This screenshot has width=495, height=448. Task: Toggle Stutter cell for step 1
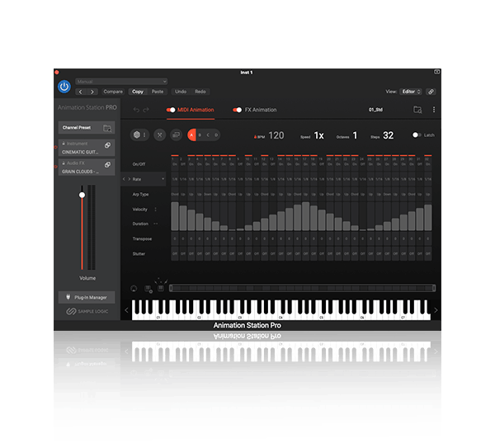tap(175, 254)
